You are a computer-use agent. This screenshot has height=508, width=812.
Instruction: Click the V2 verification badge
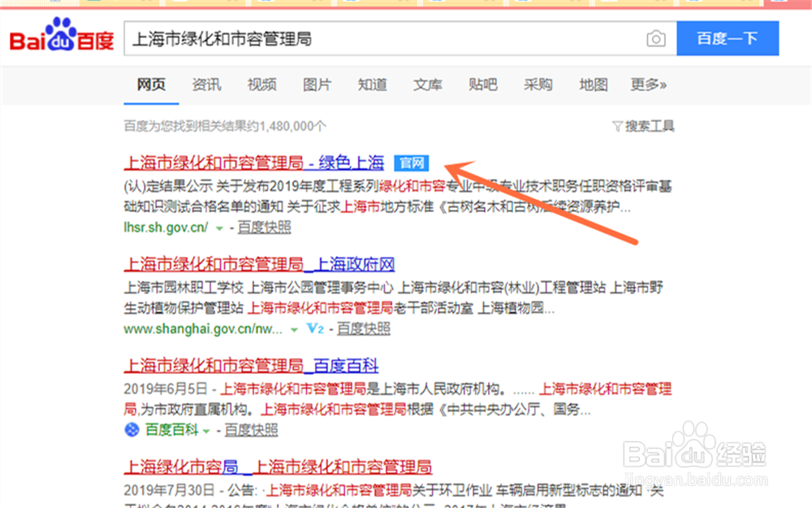click(315, 328)
